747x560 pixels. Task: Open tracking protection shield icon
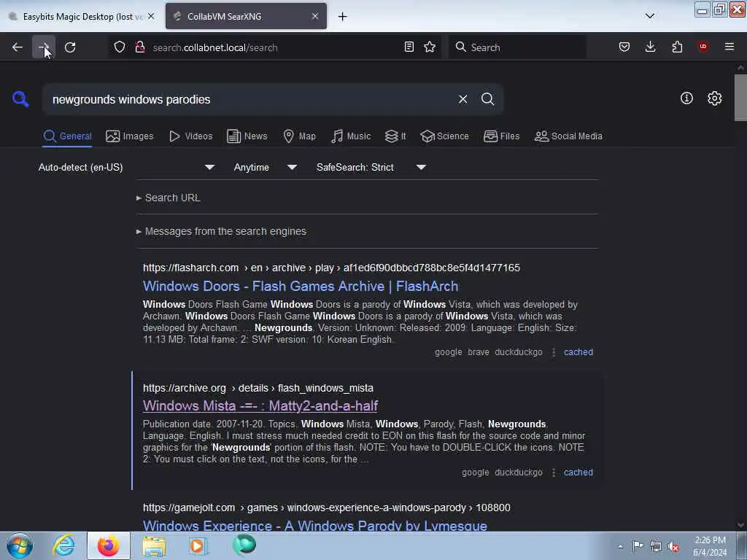tap(120, 47)
